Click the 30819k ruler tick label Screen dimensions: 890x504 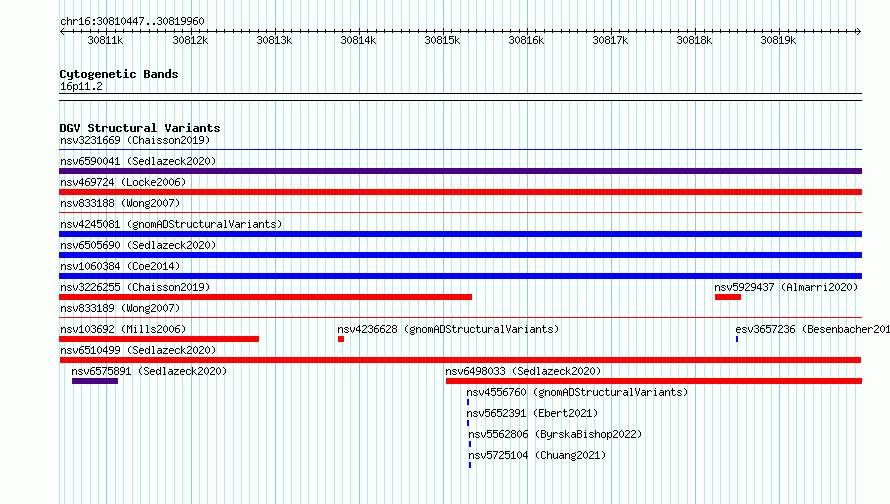778,40
